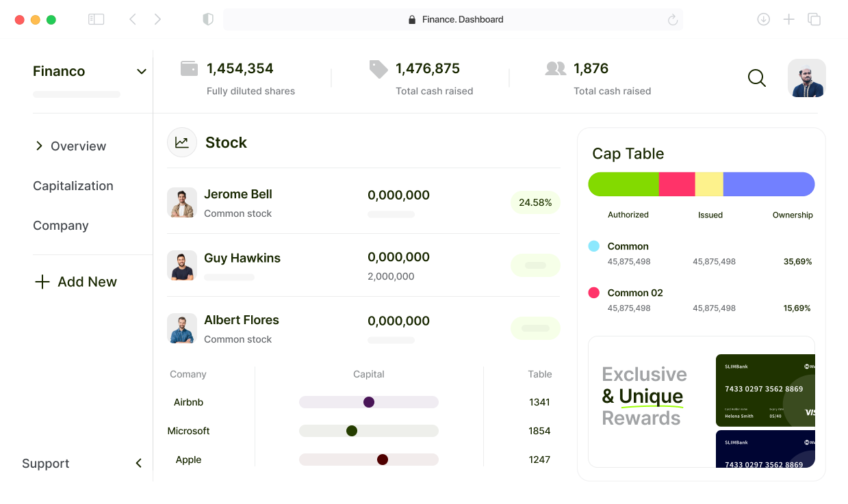Click the green pill in Albert Flores row
The image size is (848, 504).
coord(535,328)
